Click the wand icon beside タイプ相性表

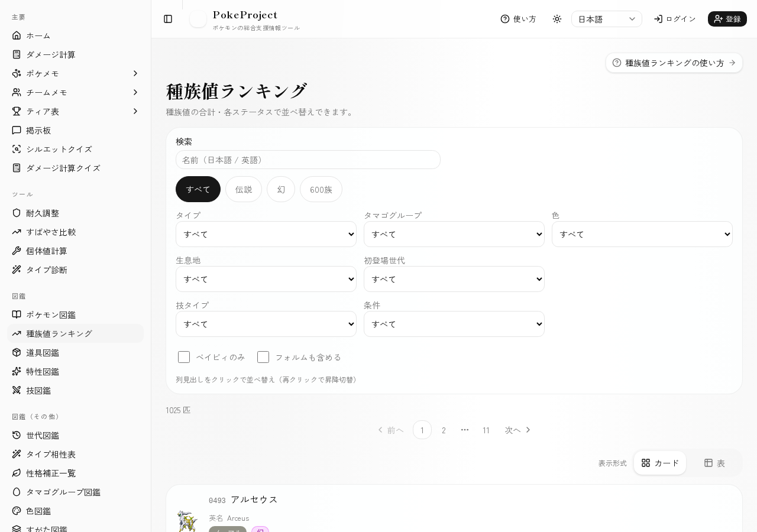click(x=17, y=454)
